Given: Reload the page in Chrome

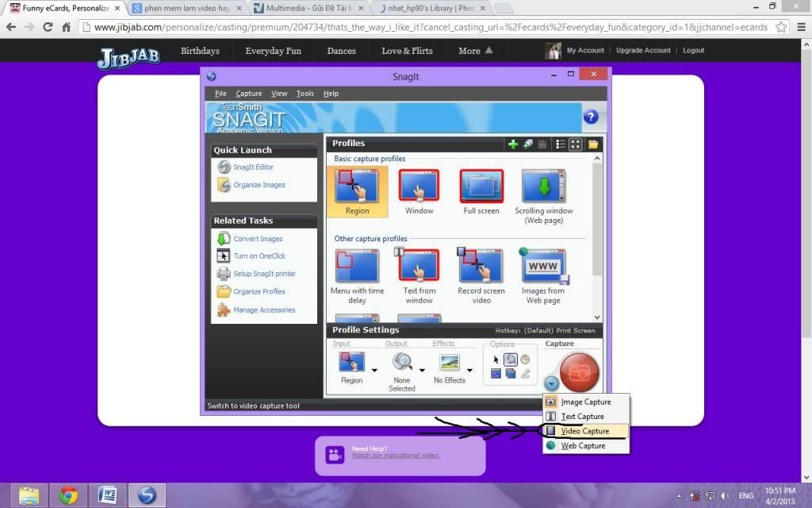Looking at the screenshot, I should point(48,27).
